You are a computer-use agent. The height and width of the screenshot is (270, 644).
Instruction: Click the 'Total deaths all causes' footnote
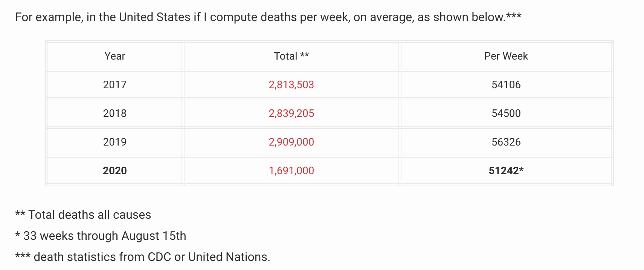pyautogui.click(x=90, y=215)
